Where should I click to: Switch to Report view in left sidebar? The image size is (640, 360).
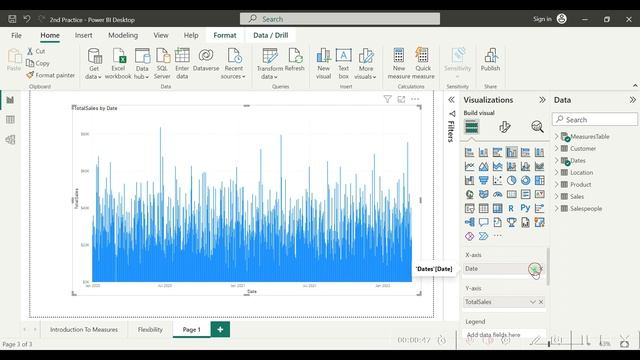(x=10, y=100)
